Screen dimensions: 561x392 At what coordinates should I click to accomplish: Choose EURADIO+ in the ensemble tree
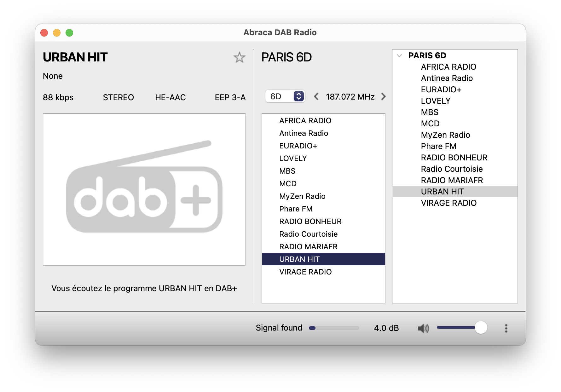(455, 89)
